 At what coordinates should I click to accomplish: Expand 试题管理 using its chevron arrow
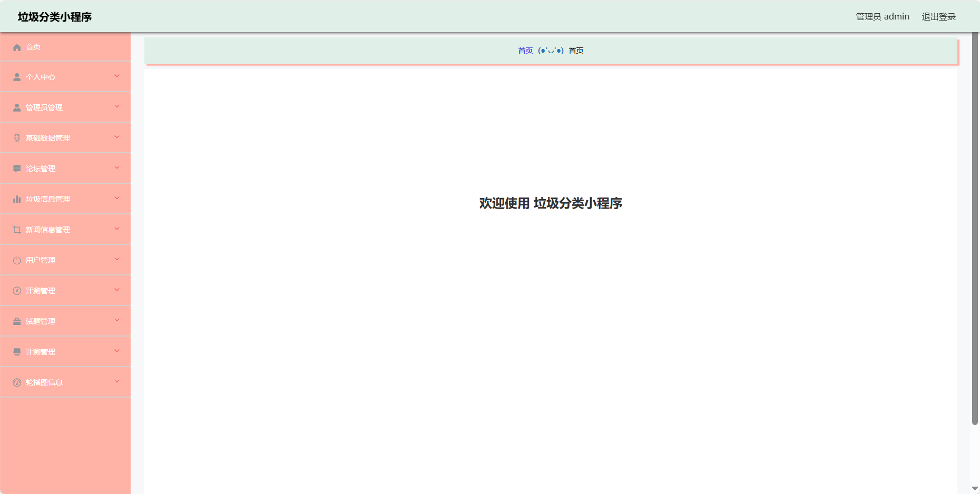(117, 320)
